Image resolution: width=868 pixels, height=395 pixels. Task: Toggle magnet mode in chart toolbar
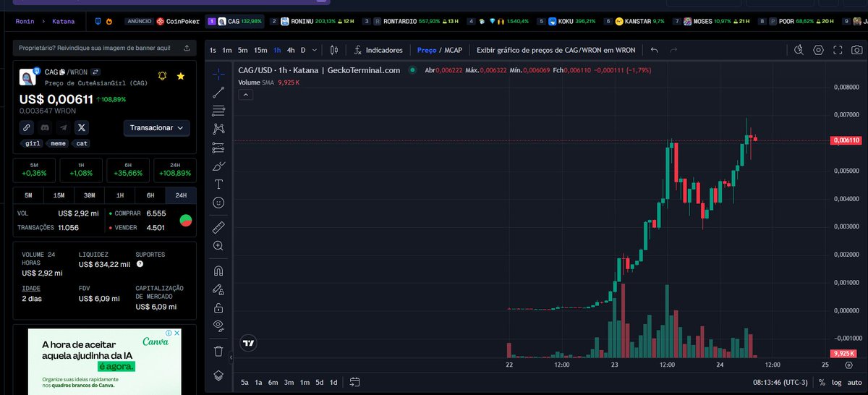point(219,271)
